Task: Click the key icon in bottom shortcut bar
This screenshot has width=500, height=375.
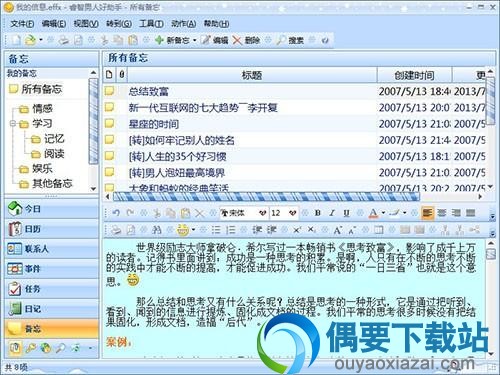Action: (x=31, y=348)
